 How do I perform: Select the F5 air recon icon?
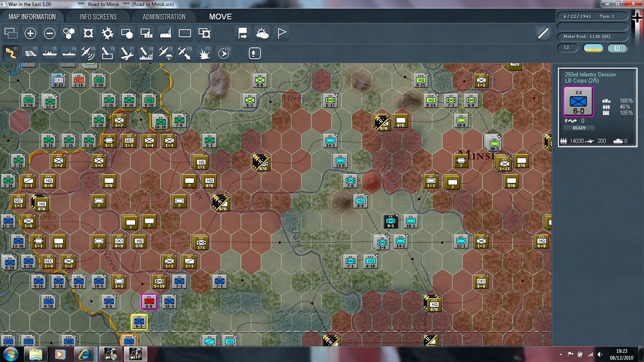click(88, 53)
